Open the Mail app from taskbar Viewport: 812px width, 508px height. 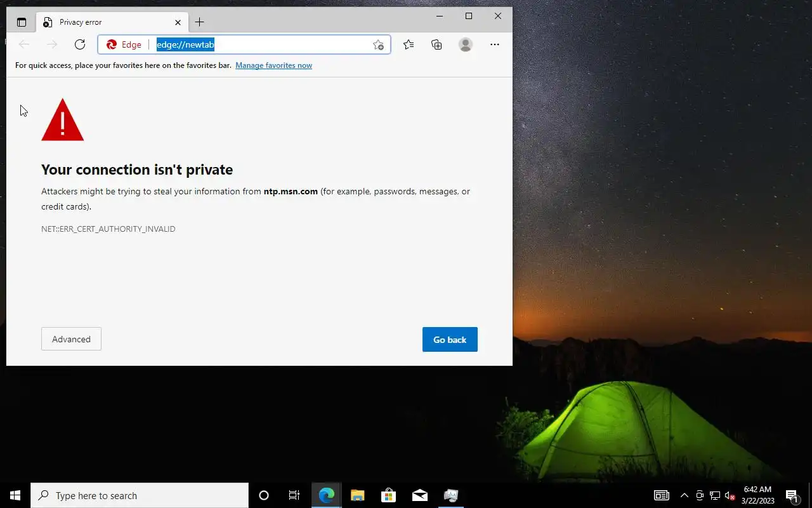tap(420, 495)
